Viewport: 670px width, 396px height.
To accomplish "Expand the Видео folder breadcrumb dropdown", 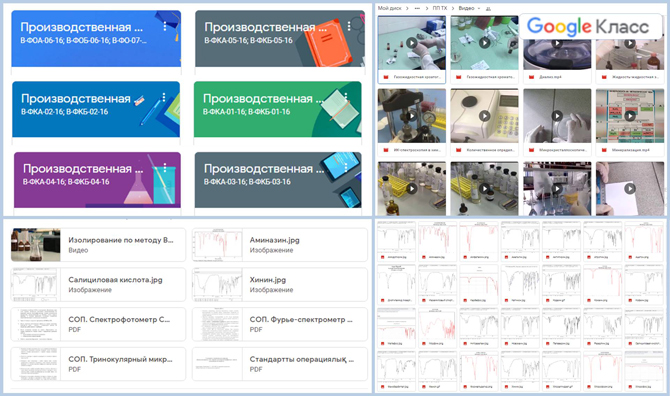I will [479, 9].
